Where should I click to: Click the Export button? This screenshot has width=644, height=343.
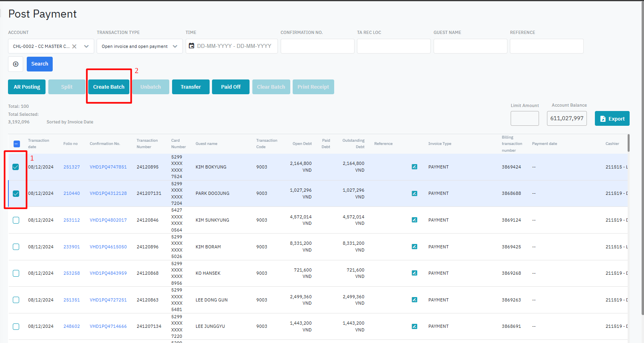click(612, 119)
